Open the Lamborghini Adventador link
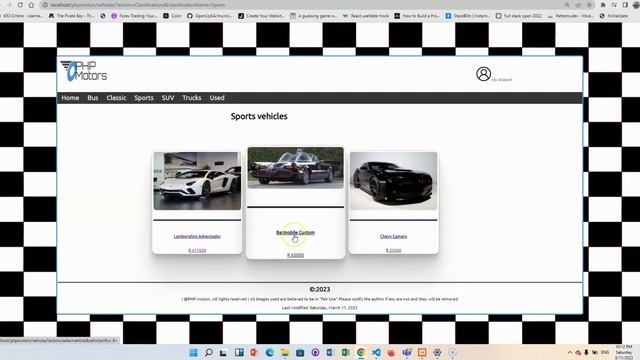Viewport: 640px width, 360px height. 197,236
